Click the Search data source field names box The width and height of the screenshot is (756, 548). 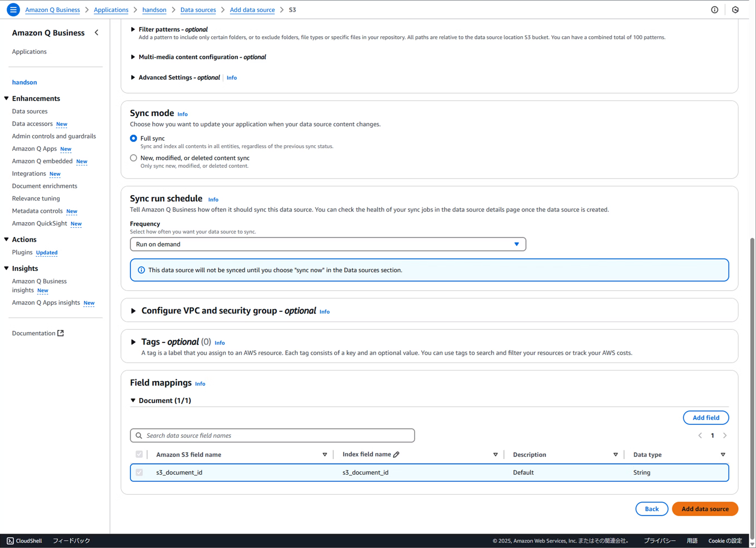tap(272, 435)
